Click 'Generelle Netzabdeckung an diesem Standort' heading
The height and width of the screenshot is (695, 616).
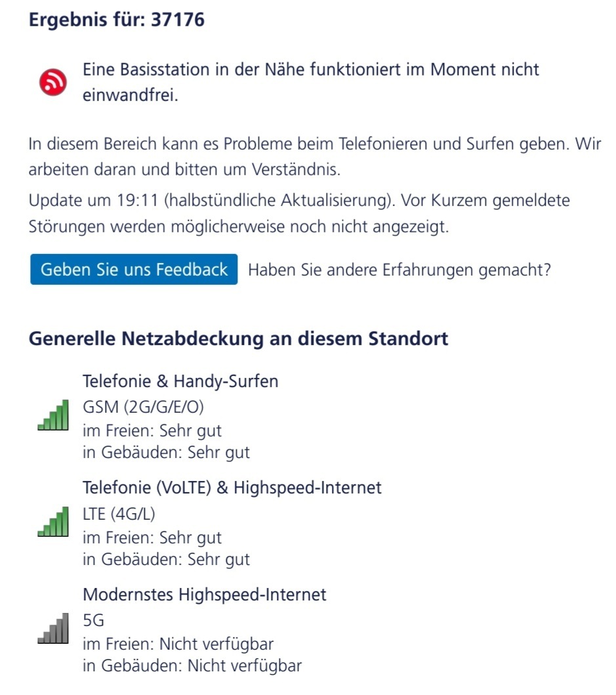pyautogui.click(x=238, y=339)
